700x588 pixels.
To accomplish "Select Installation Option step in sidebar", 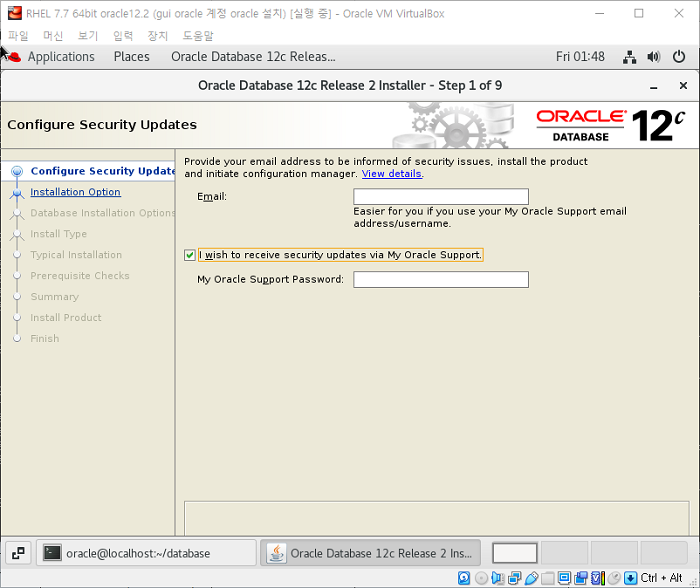I will coord(75,192).
